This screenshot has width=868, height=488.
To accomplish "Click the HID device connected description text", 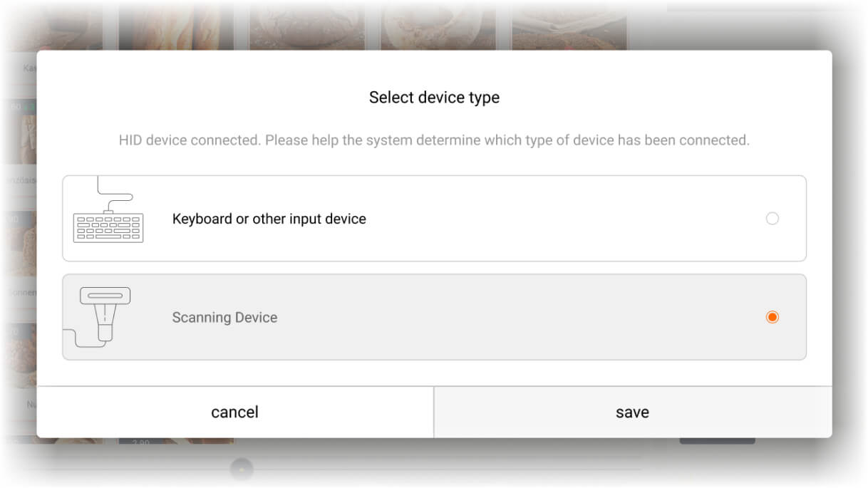I will coord(434,140).
